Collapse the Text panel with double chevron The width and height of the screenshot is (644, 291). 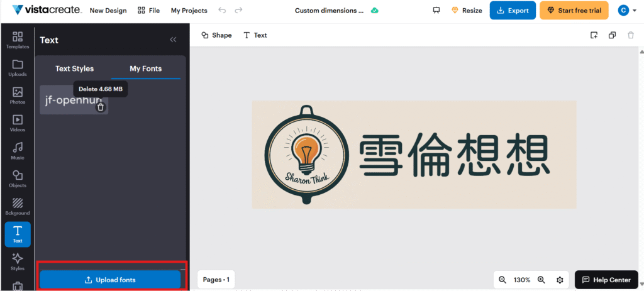(x=173, y=40)
